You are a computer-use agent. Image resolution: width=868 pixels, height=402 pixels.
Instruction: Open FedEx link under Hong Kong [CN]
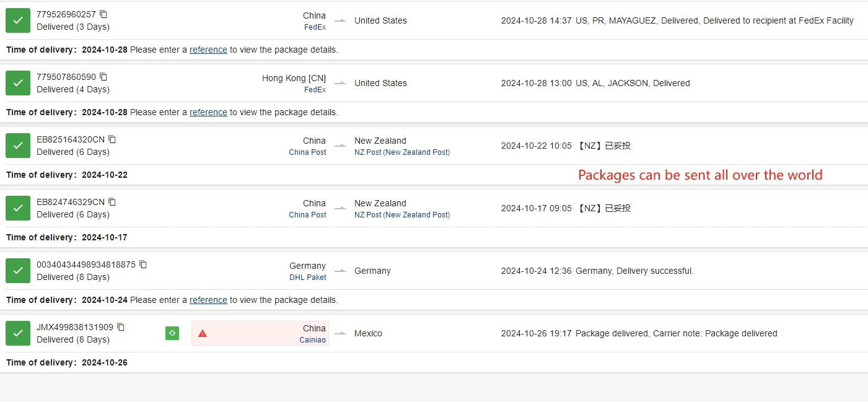(315, 90)
